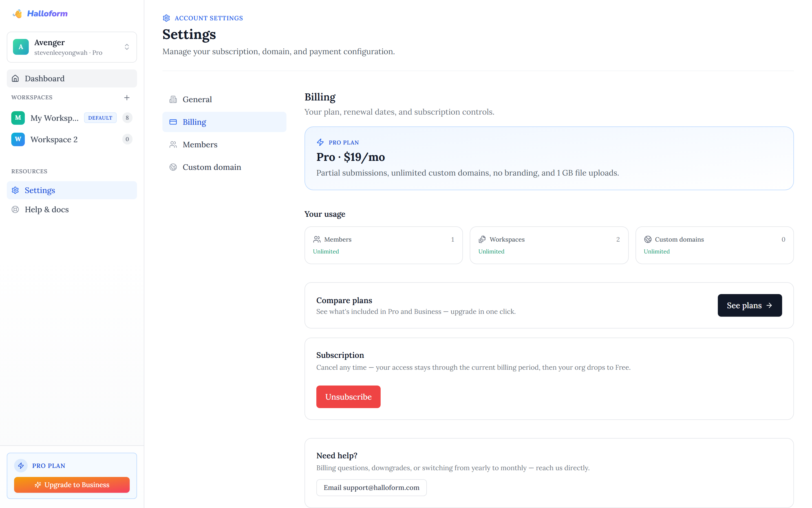
Task: Click the Pro · $19/mo heading
Action: click(351, 157)
